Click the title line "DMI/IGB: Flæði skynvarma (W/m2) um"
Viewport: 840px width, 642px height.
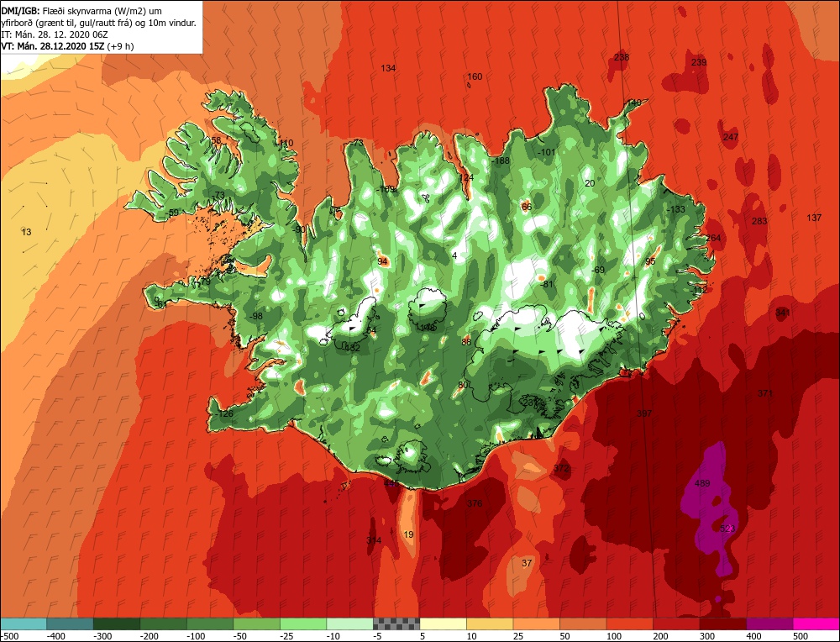81,11
